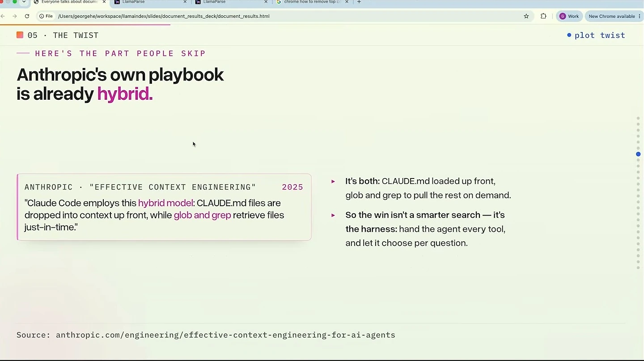Click the pink word 'hybrid.' in the headline

tap(125, 94)
